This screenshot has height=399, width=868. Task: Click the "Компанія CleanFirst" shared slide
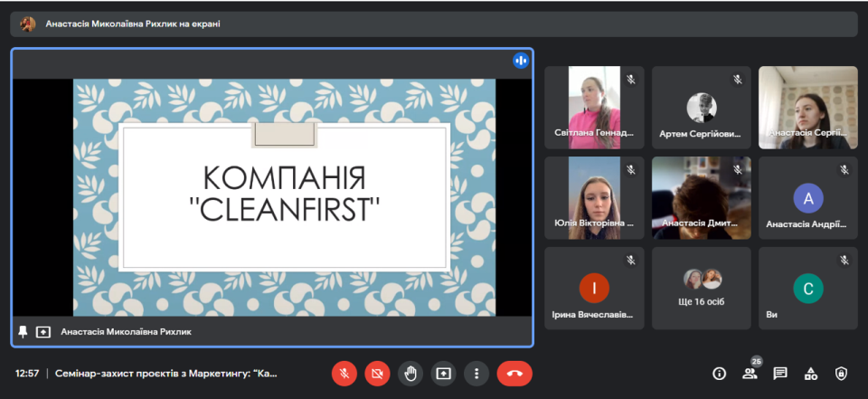click(x=284, y=197)
